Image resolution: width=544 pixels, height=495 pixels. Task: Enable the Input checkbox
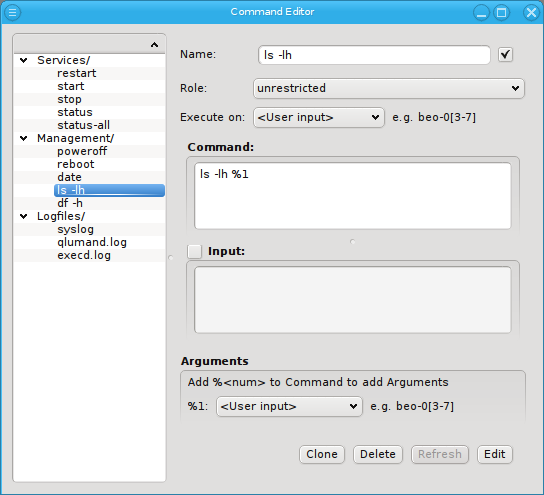[194, 251]
